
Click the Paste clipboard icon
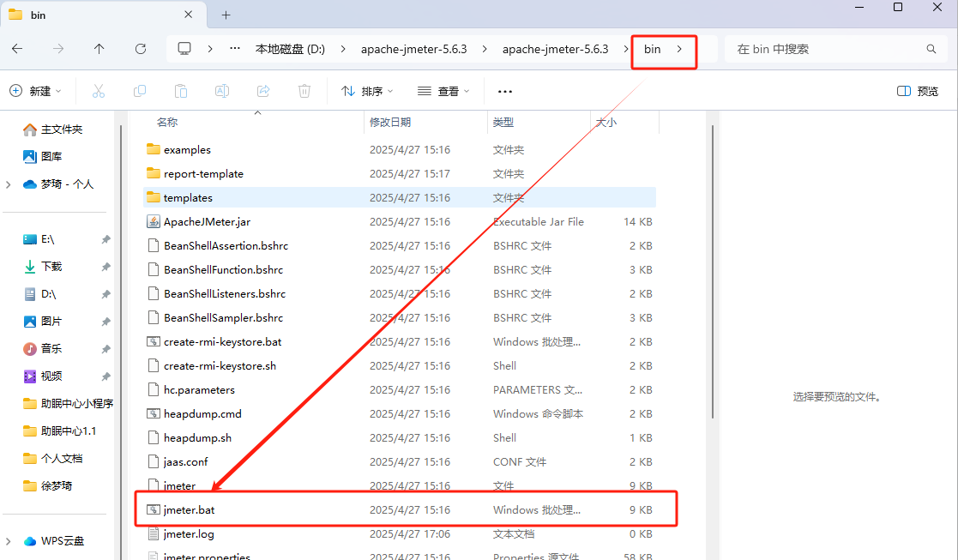[180, 91]
